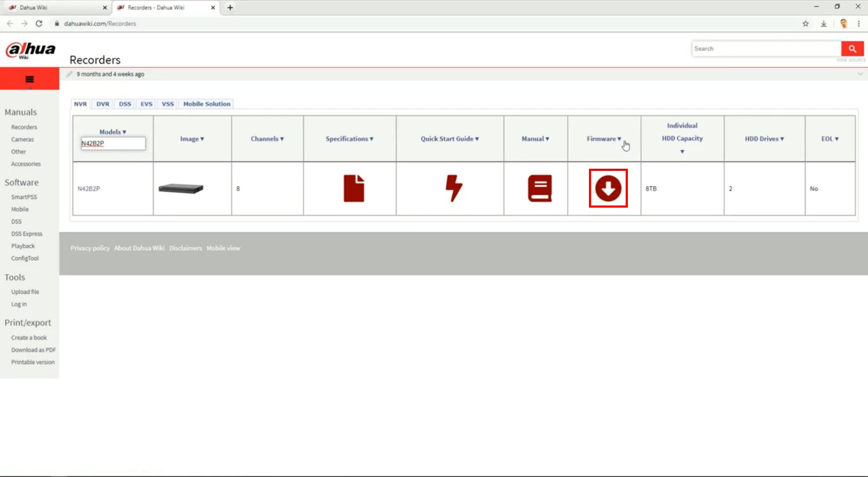Viewport: 868px width, 477px height.
Task: Sort by the HDD Drives column header
Action: coord(764,138)
